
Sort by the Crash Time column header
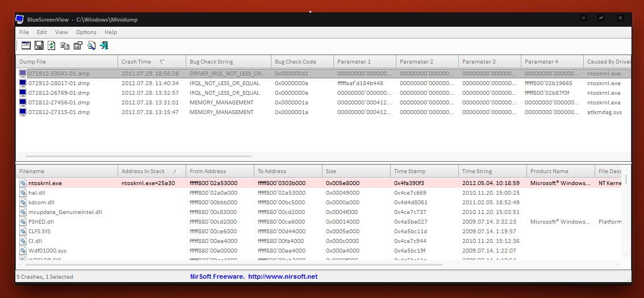point(152,61)
